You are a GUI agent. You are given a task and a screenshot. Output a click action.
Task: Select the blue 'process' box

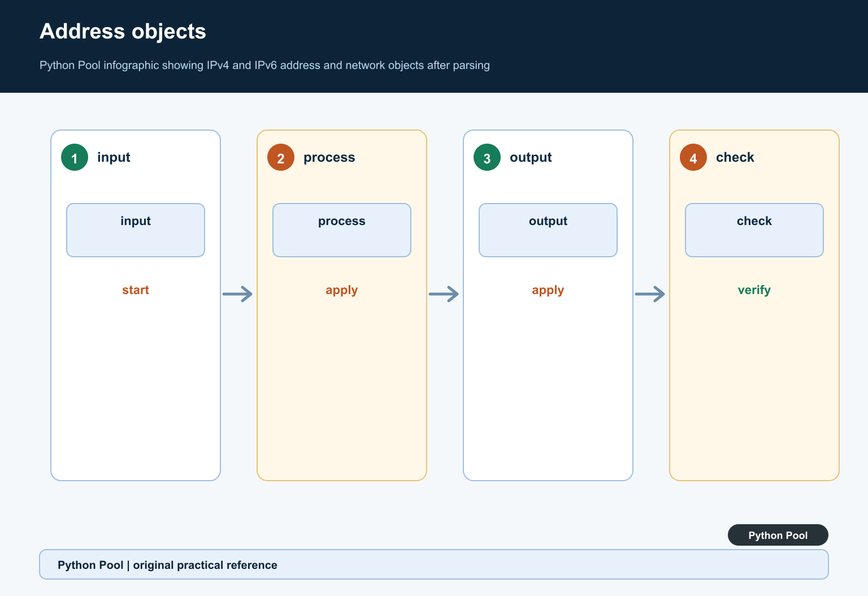(342, 230)
